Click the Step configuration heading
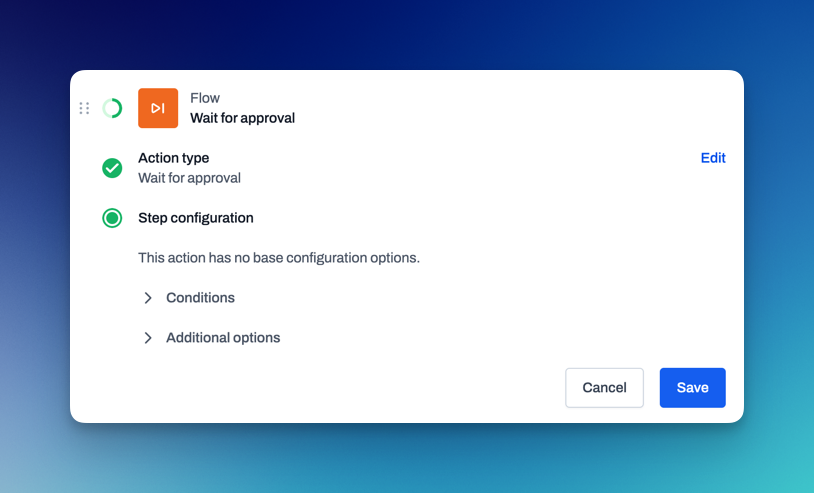 (x=196, y=218)
